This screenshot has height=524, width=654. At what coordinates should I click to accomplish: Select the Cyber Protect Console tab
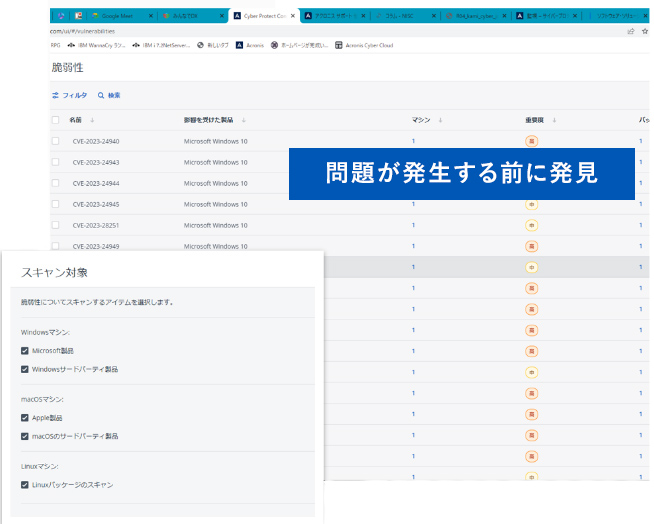(x=265, y=16)
